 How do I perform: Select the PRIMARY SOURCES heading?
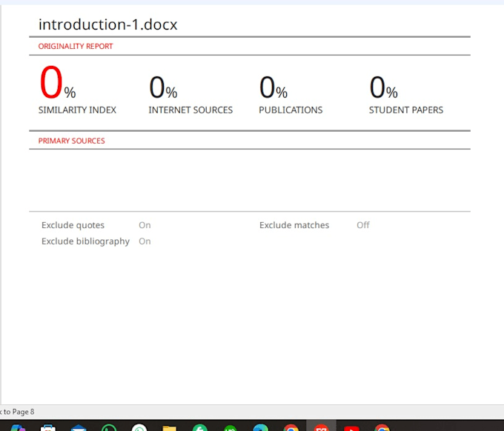coord(71,141)
